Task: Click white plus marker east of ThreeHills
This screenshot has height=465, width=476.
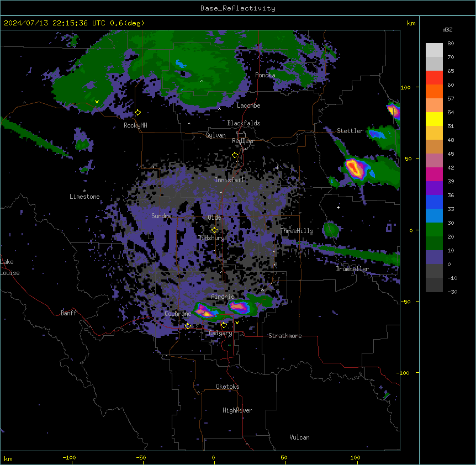Action: tap(338, 207)
